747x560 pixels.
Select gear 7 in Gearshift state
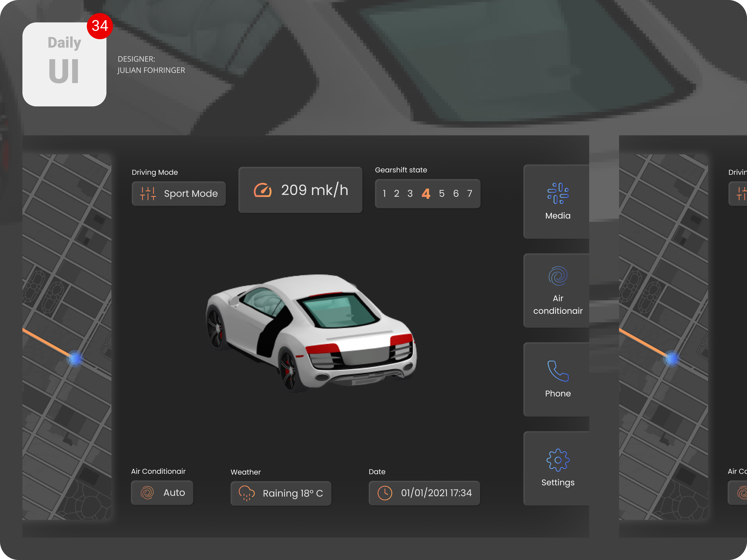tap(469, 193)
